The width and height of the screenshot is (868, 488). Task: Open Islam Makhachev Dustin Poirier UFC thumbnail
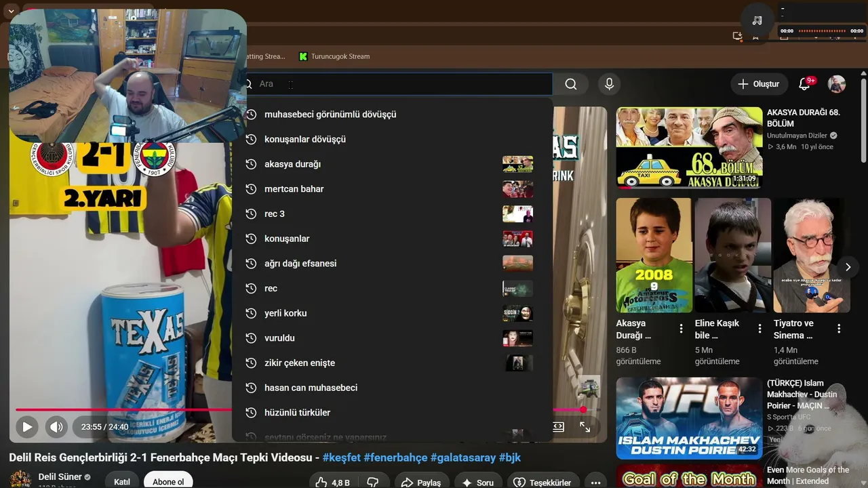tap(689, 418)
